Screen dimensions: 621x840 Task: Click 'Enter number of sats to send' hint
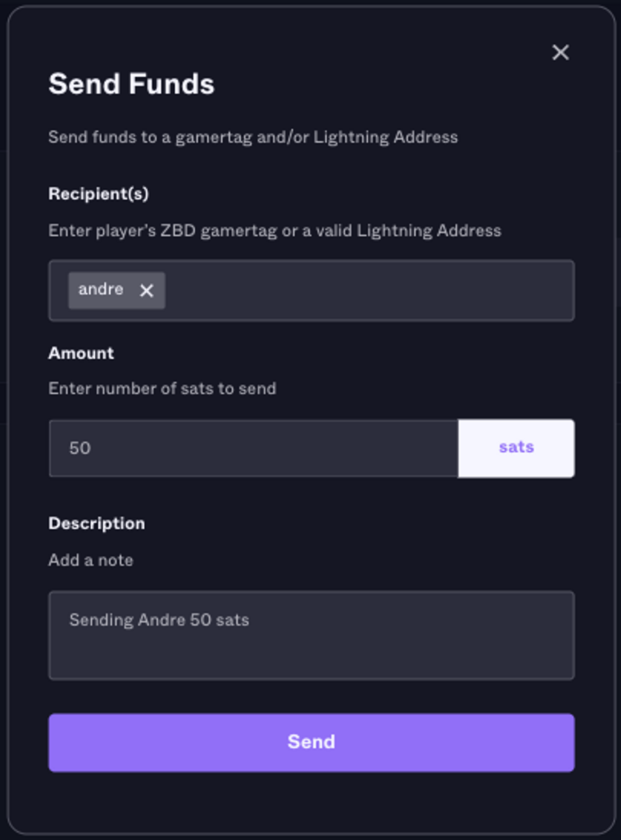click(x=162, y=389)
